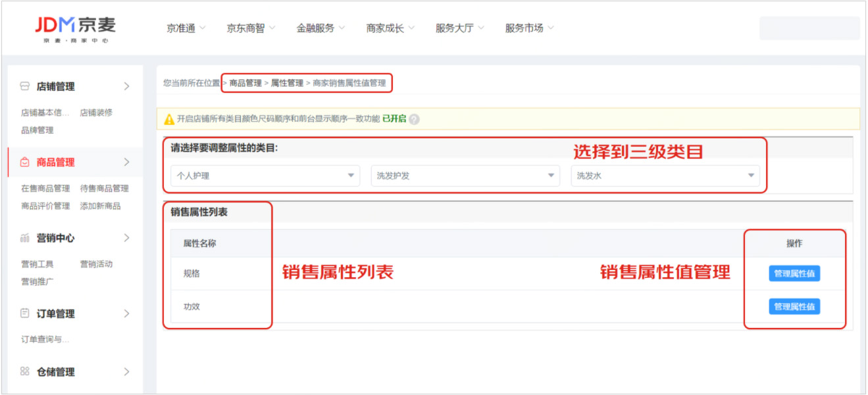Open the 金融服务 menu
Viewport: 868px width, 395px height.
[317, 28]
